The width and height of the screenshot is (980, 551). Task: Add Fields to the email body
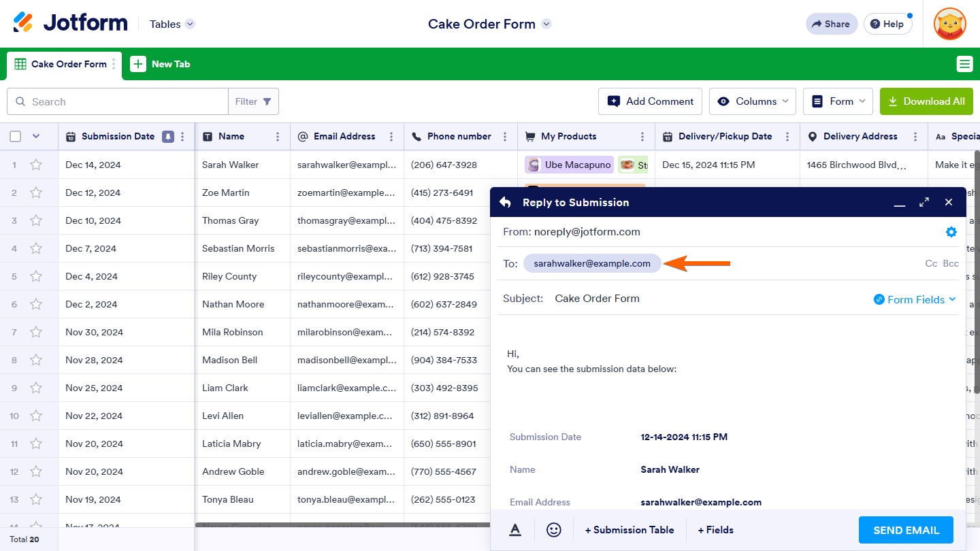pyautogui.click(x=715, y=530)
